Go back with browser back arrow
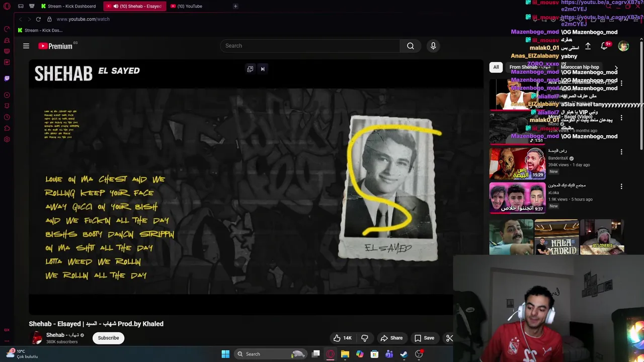 [x=20, y=19]
